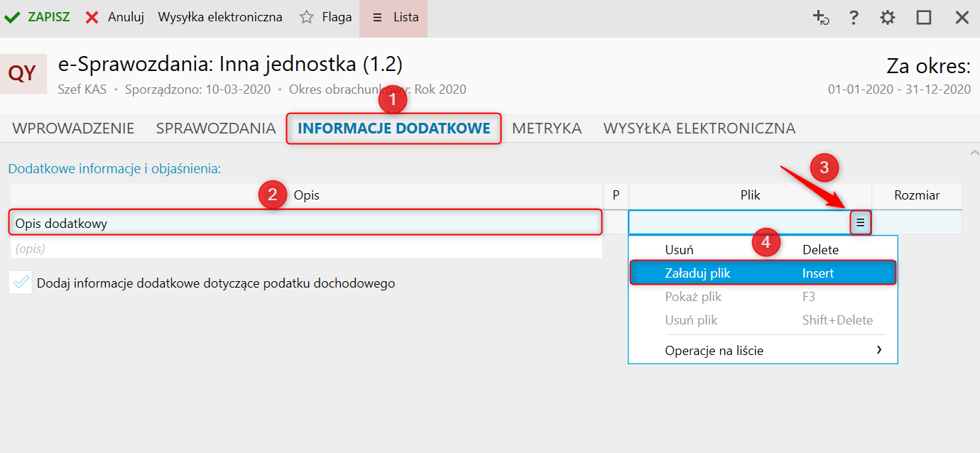Image resolution: width=980 pixels, height=453 pixels.
Task: Click the green ZAPISZ checkmark icon
Action: point(12,17)
